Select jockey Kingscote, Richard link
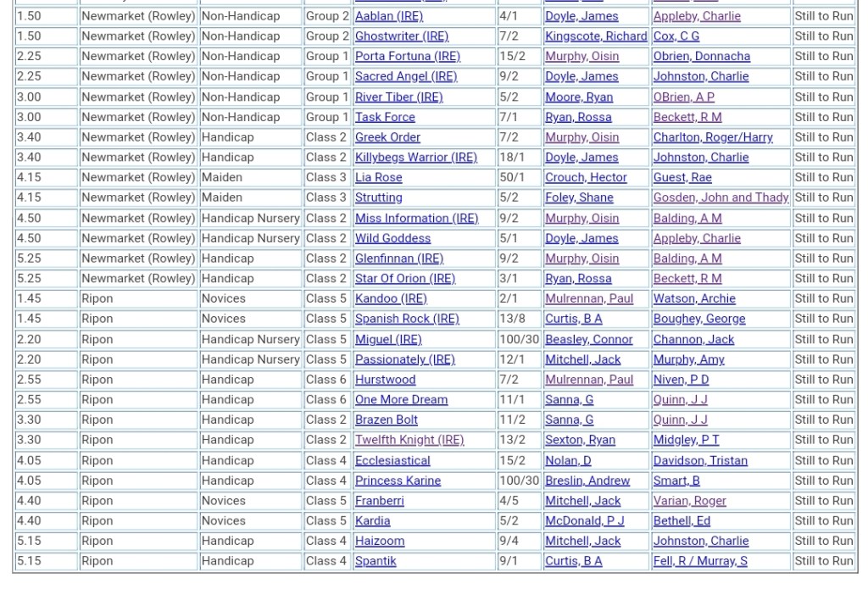This screenshot has height=589, width=868. (595, 36)
